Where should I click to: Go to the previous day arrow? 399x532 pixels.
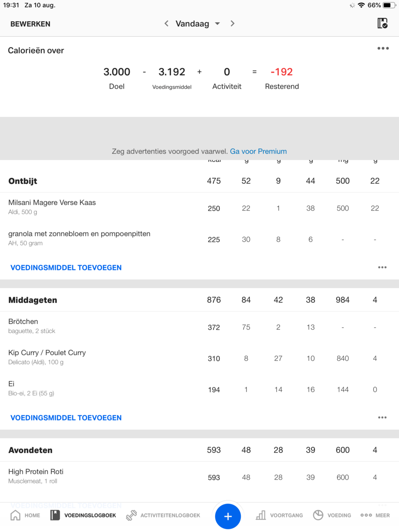pyautogui.click(x=166, y=23)
